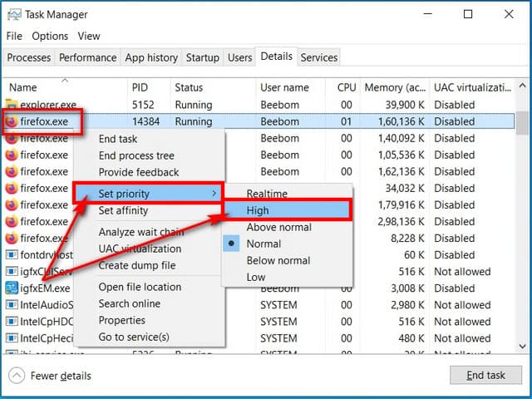Click the igfxEM.exe process icon
Viewport: 532px width, 399px height.
tap(12, 288)
